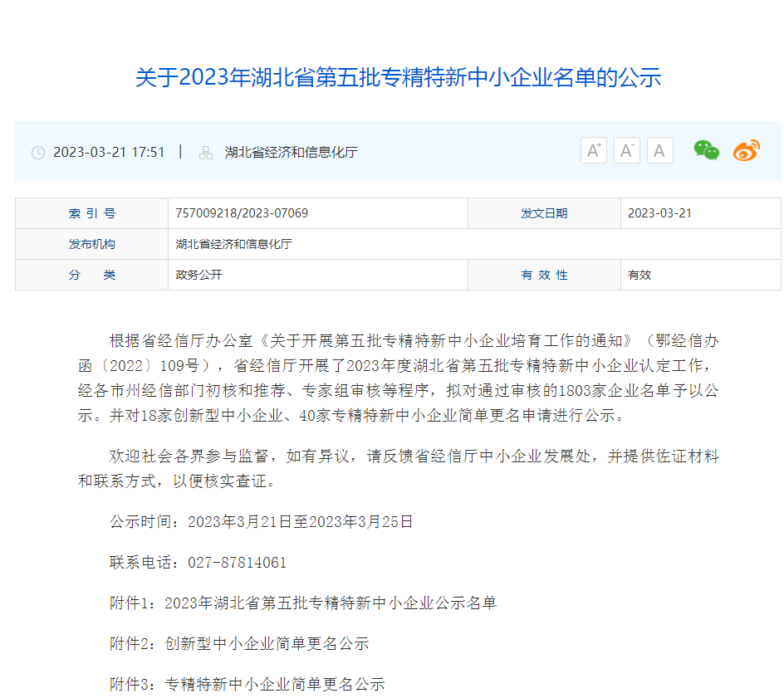The image size is (784, 698).
Task: Open 附件2 创新型中小企业简单更名公示
Action: point(266,643)
